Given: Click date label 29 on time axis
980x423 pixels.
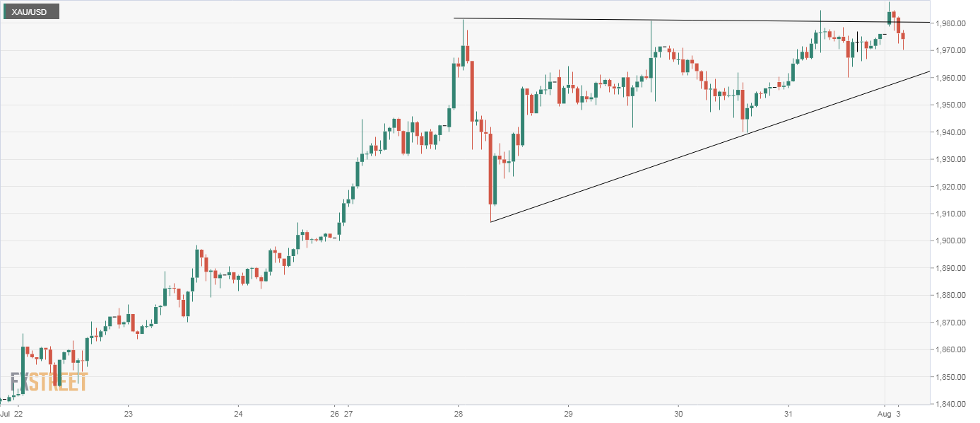Looking at the screenshot, I should [568, 413].
